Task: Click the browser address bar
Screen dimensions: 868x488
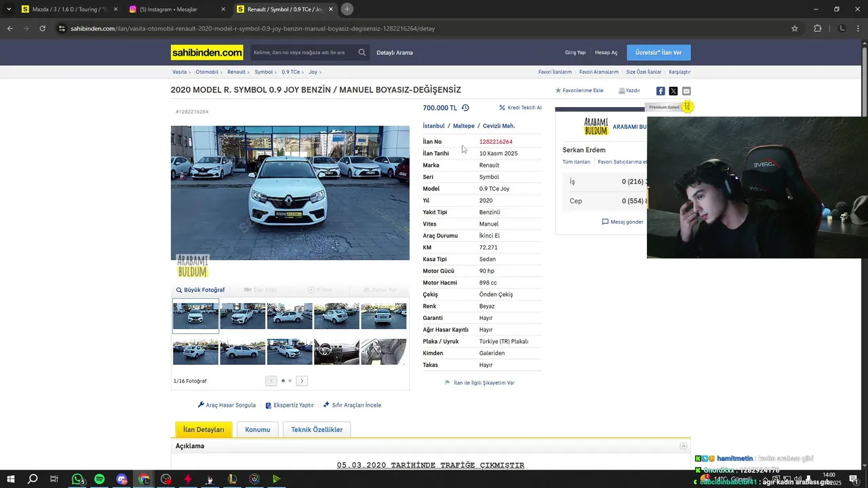Action: coord(420,28)
